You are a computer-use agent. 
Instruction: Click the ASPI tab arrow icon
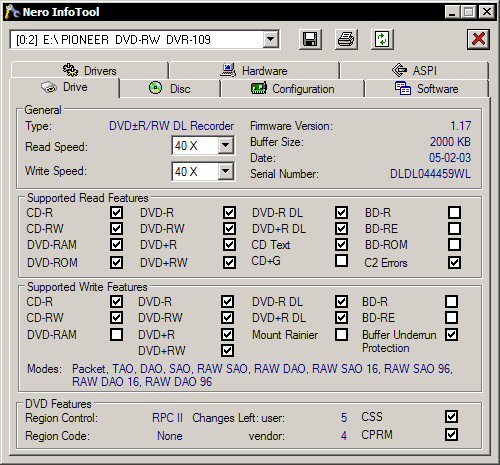(x=399, y=70)
